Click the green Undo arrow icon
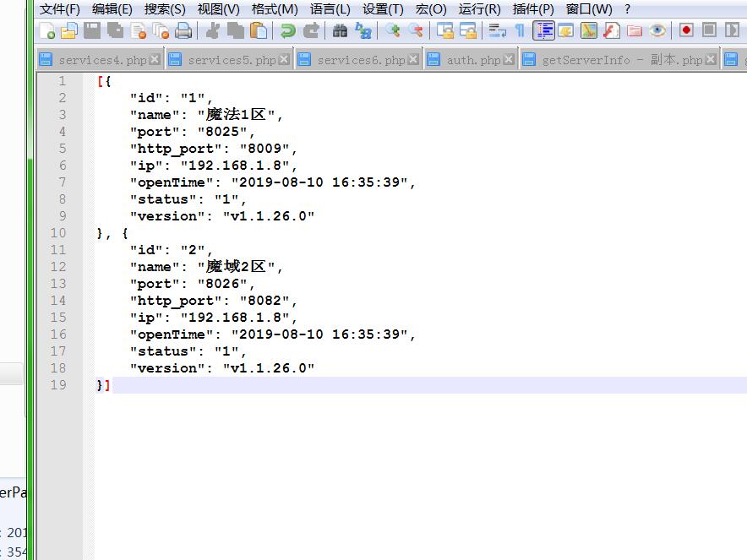Viewport: 747px width, 560px height. coord(288,31)
